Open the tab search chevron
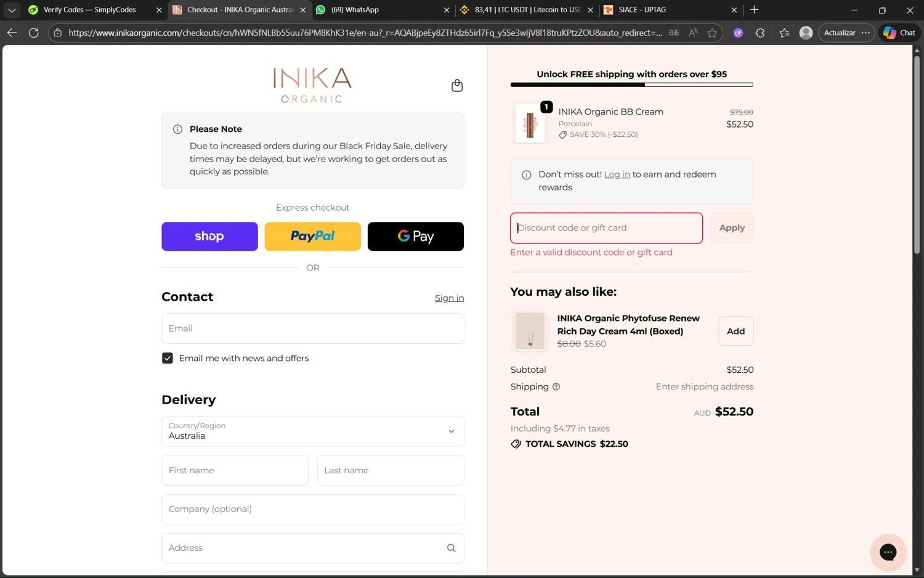 (x=12, y=10)
